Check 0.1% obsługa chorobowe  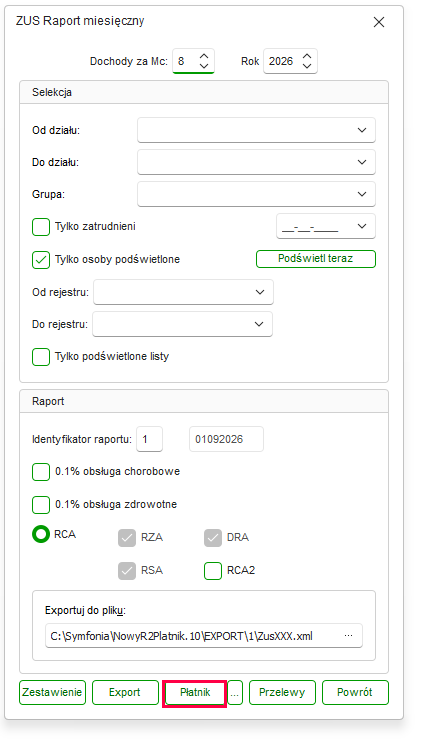tap(41, 472)
